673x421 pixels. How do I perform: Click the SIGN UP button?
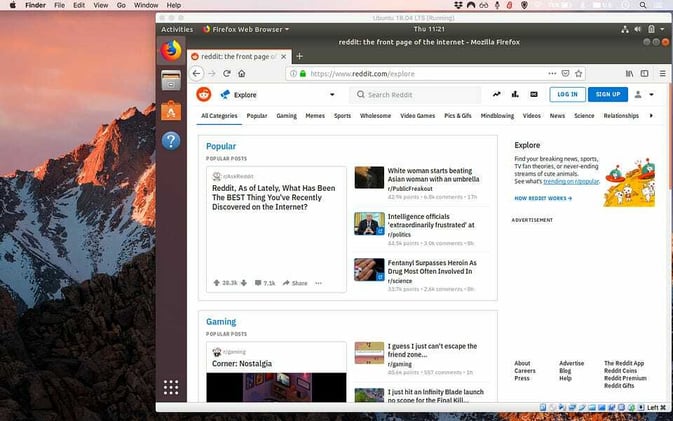coord(608,94)
